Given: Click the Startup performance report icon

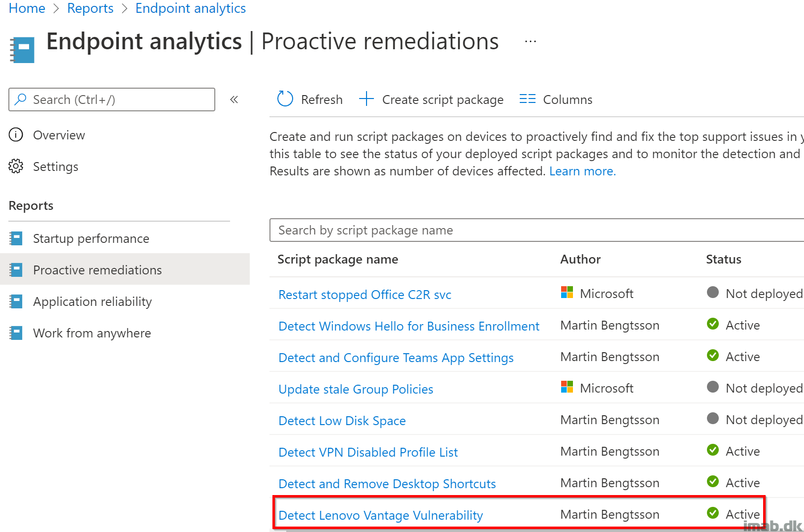Looking at the screenshot, I should (16, 238).
